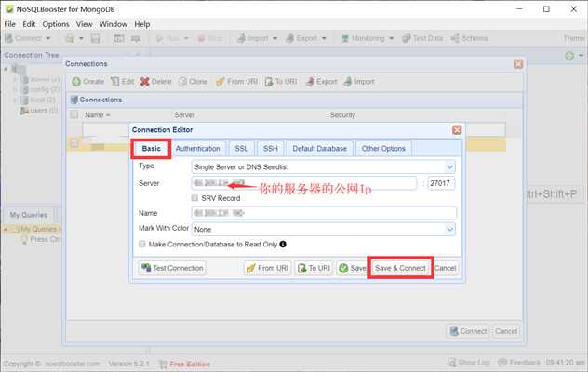Viewport: 588px width, 372px height.
Task: Click Export in the Connections toolbar
Action: [321, 82]
